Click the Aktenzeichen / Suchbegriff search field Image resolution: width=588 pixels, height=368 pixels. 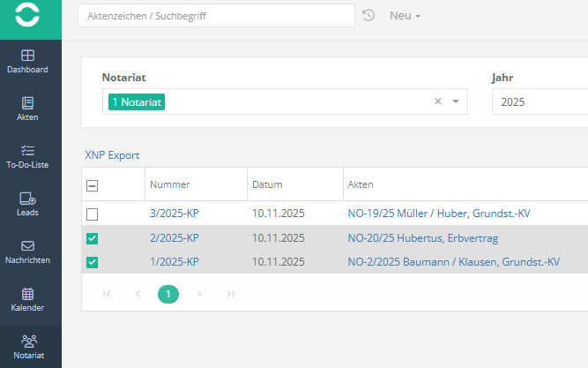216,16
